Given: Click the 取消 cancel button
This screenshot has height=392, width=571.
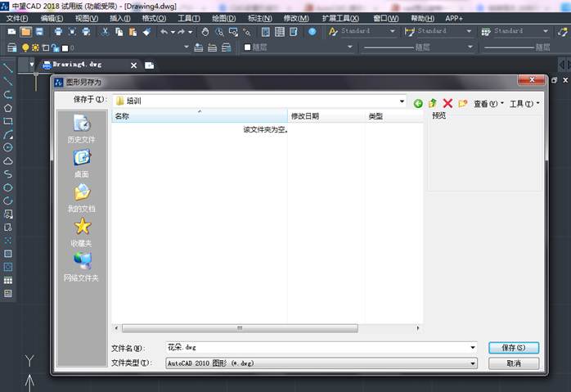Looking at the screenshot, I should point(513,363).
